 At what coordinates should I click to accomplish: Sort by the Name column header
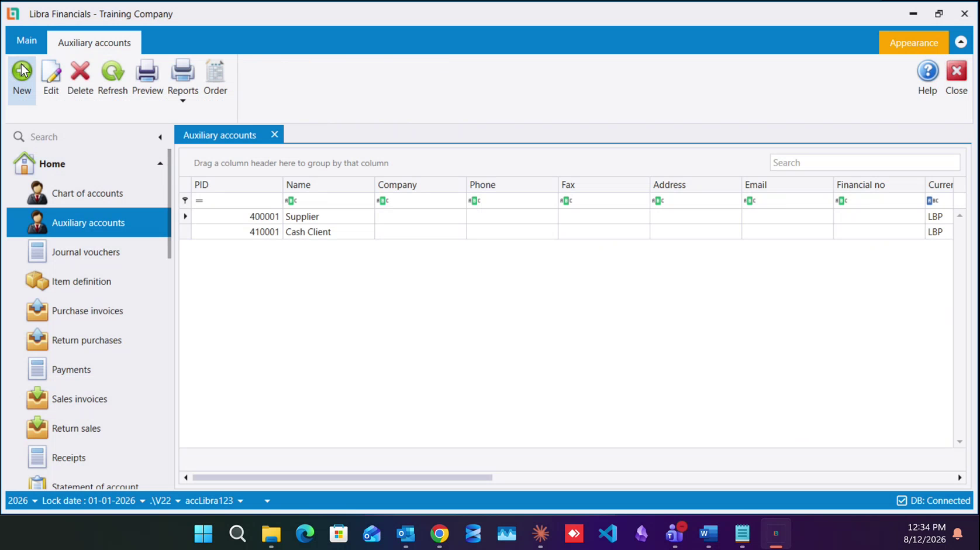(x=329, y=185)
